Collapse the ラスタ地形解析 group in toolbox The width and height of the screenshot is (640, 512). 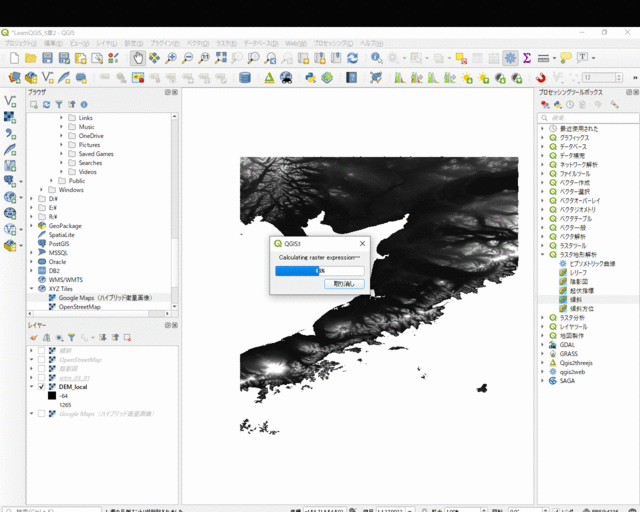tap(543, 255)
